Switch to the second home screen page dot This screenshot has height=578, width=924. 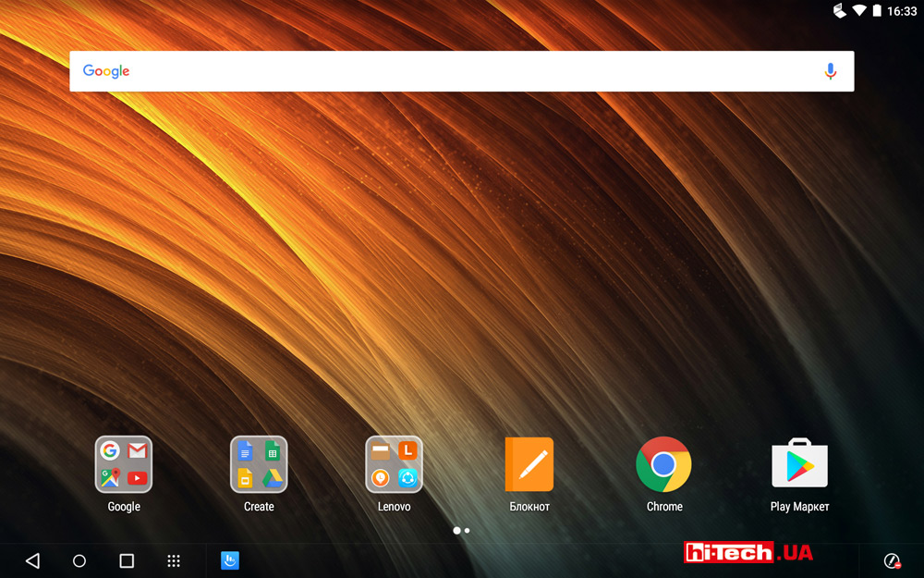click(x=468, y=531)
